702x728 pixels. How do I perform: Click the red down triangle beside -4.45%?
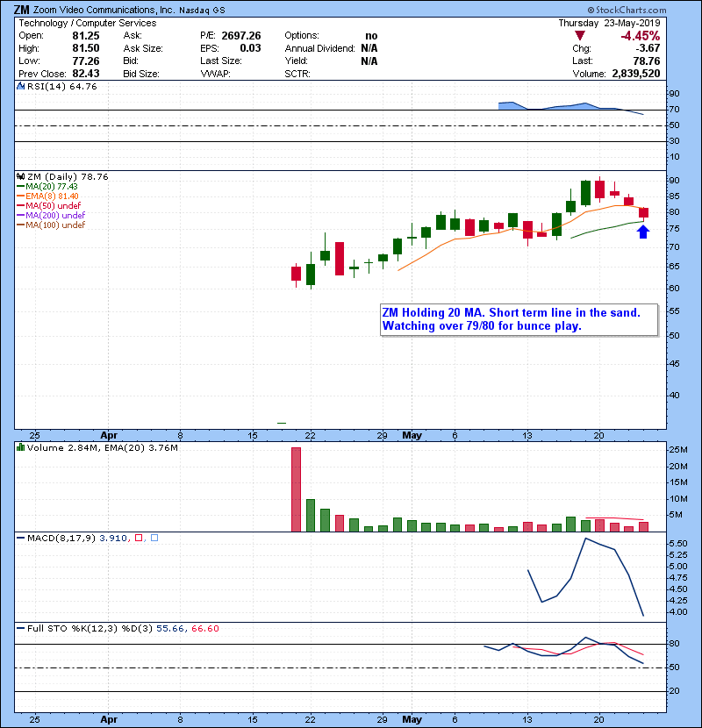(x=579, y=36)
